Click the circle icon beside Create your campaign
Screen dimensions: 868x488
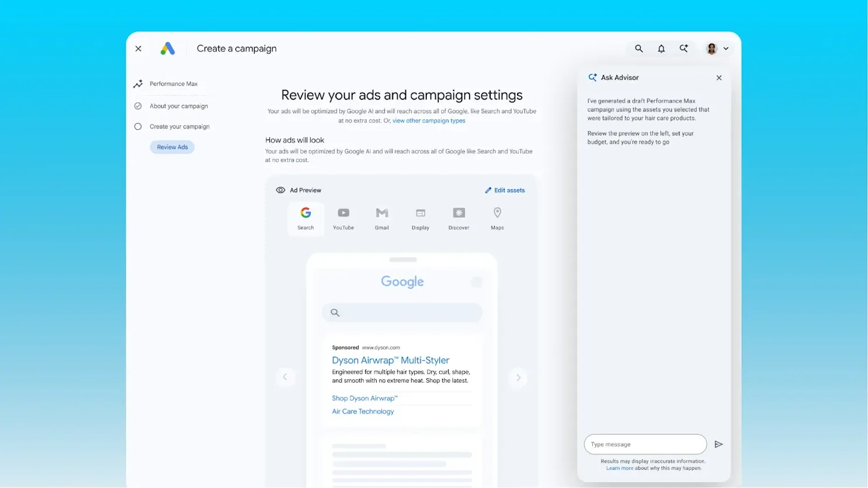pyautogui.click(x=138, y=127)
